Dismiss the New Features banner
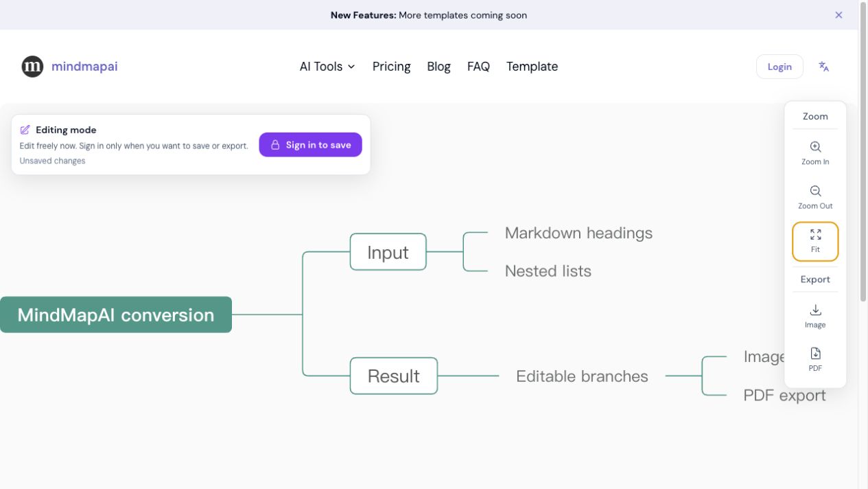The image size is (868, 489). [838, 14]
